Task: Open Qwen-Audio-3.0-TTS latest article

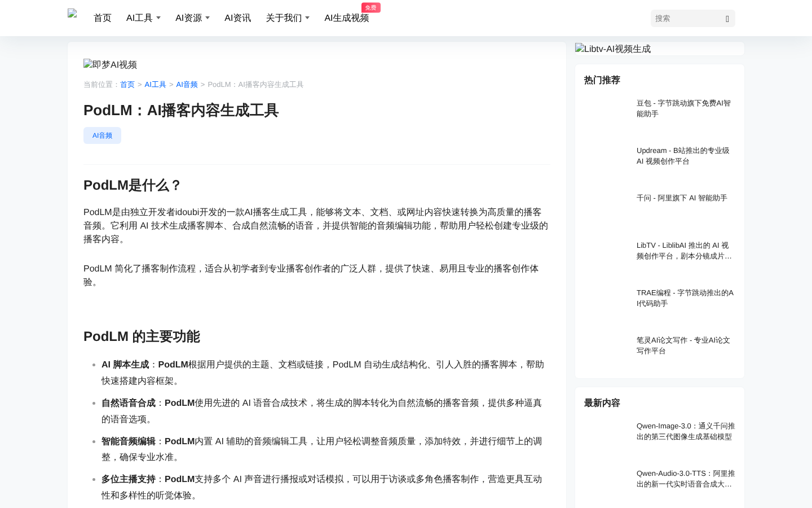Action: point(686,479)
